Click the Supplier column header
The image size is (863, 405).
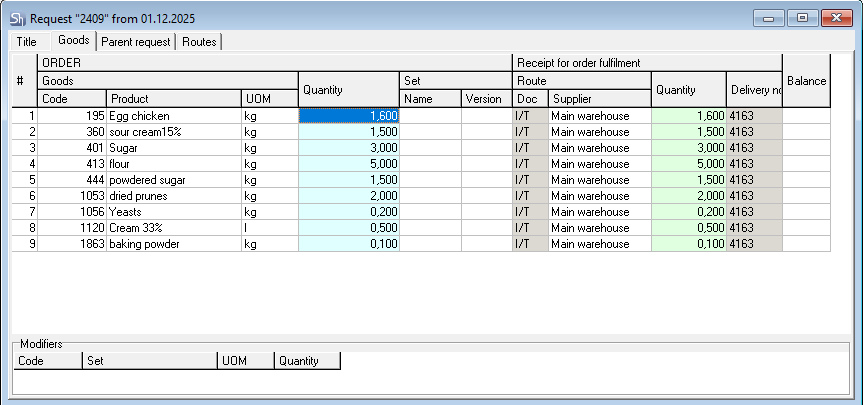pyautogui.click(x=599, y=99)
